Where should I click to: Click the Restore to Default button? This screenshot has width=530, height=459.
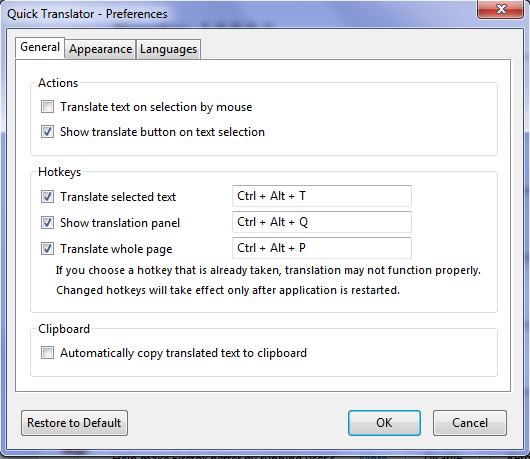(74, 423)
